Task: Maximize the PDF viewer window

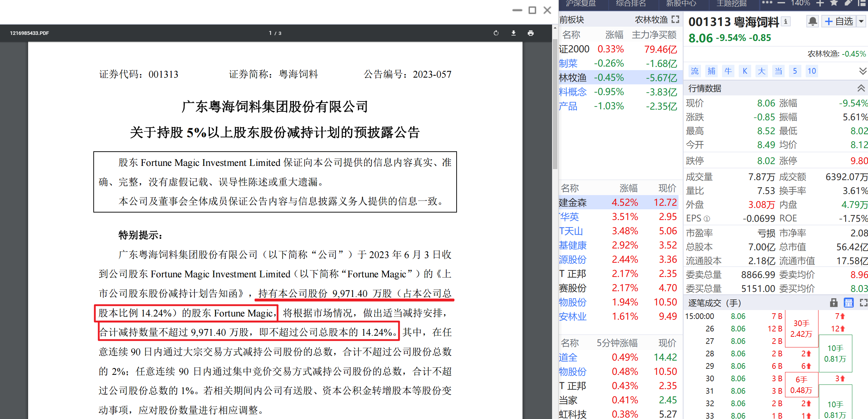Action: pyautogui.click(x=532, y=10)
